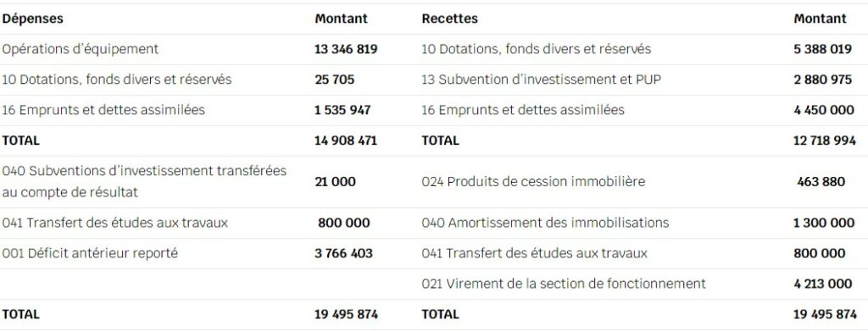Click the Recettes column header
868x331 pixels.
(449, 19)
